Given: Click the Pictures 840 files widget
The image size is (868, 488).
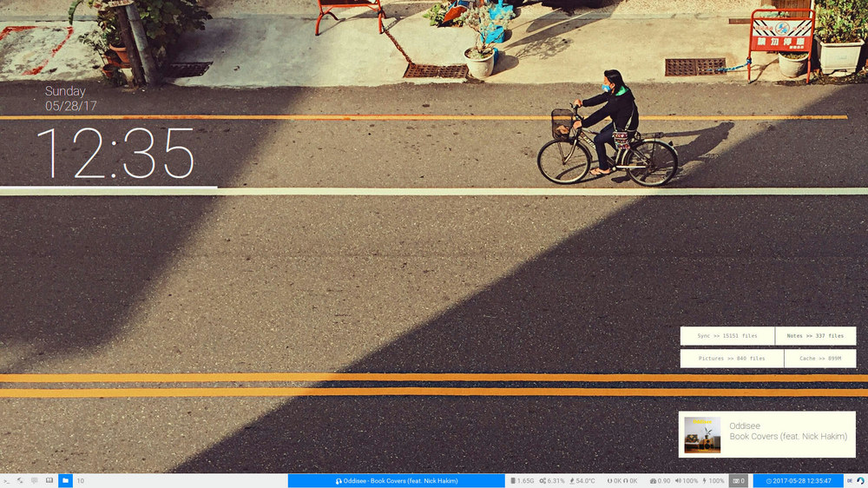Looking at the screenshot, I should pyautogui.click(x=732, y=359).
